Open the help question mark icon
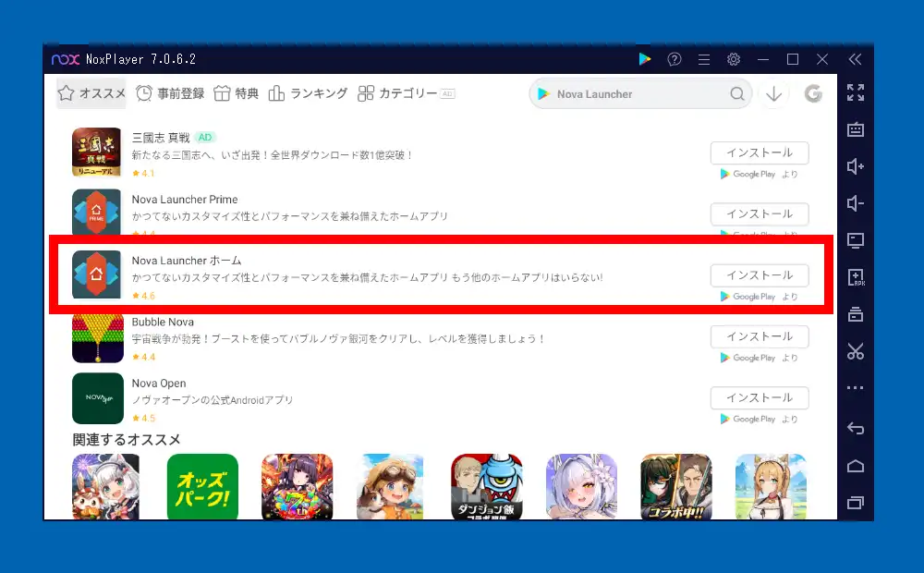The height and width of the screenshot is (573, 924). (675, 59)
